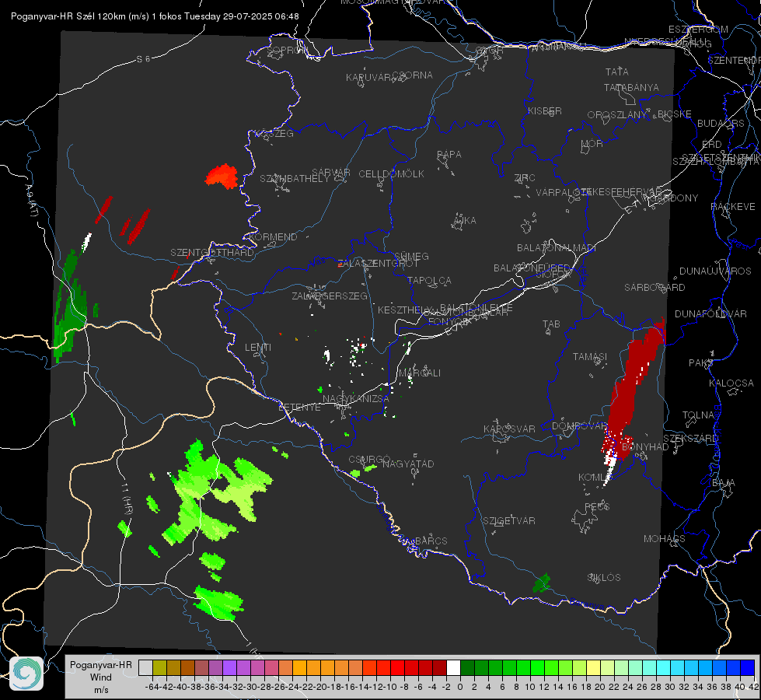Click the BICSKE city label
This screenshot has height=700, width=761.
pyautogui.click(x=675, y=114)
